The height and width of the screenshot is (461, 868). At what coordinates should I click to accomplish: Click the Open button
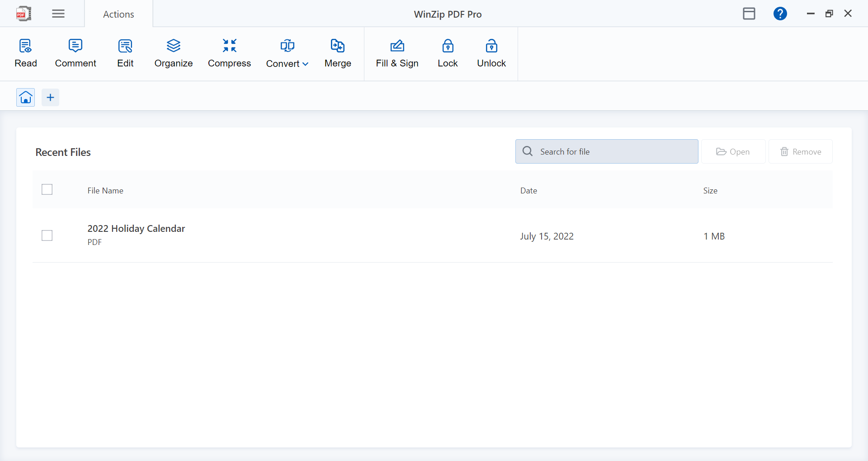733,151
